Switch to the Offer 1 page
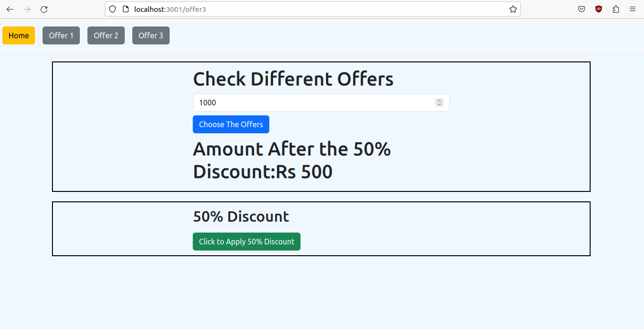644x329 pixels. [61, 35]
